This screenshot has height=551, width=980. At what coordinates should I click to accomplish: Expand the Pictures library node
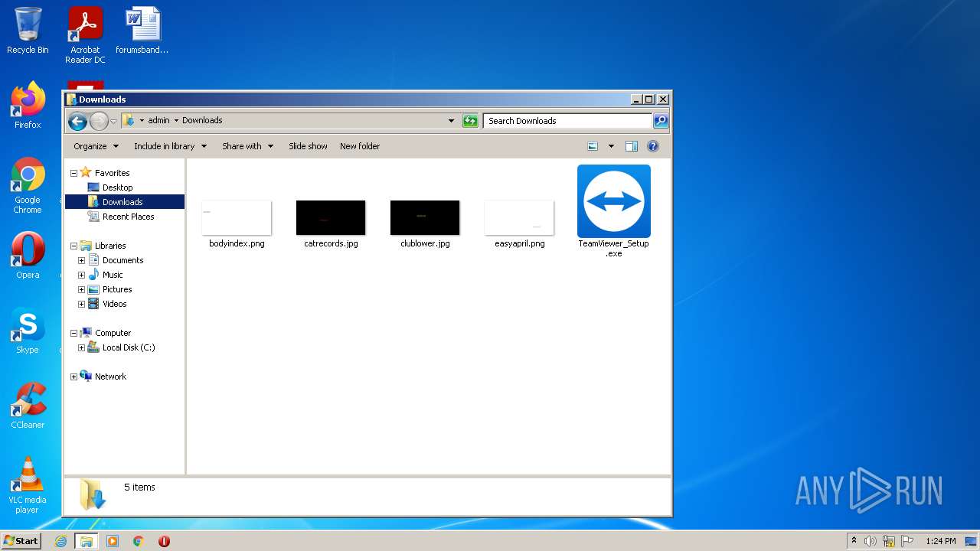81,289
